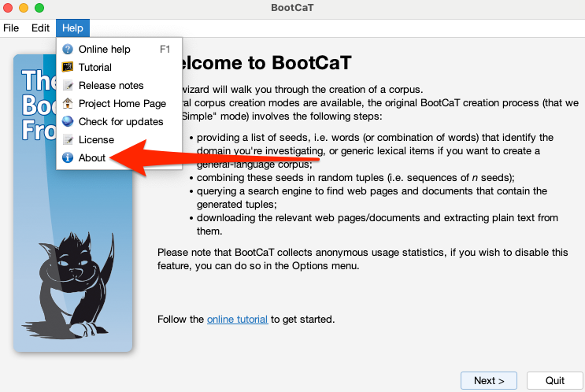Minimize the window with the yellow button
This screenshot has width=585, height=392.
pos(24,8)
